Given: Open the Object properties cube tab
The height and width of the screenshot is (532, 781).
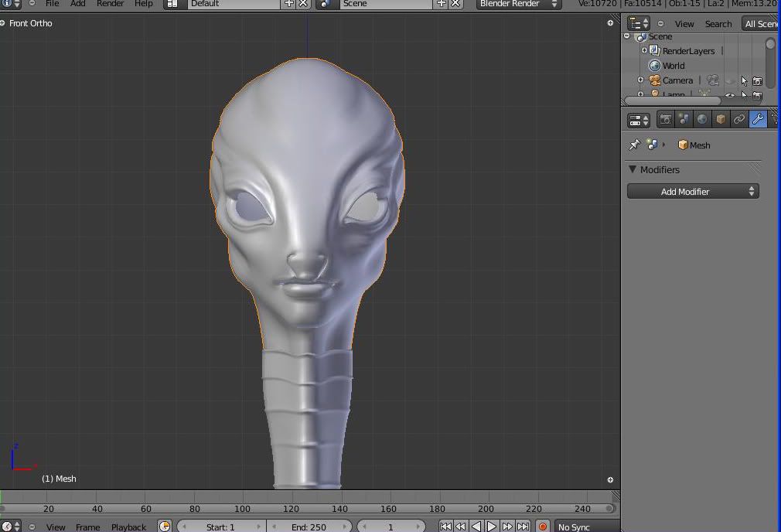Looking at the screenshot, I should 721,119.
